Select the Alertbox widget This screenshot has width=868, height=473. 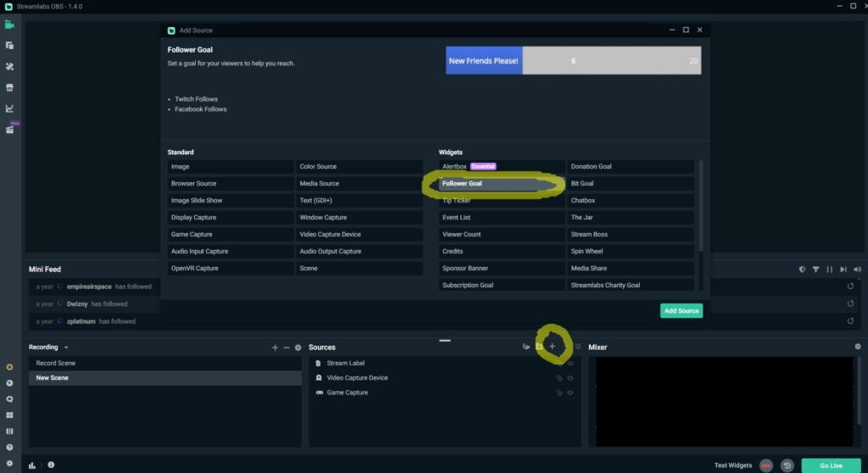click(502, 166)
